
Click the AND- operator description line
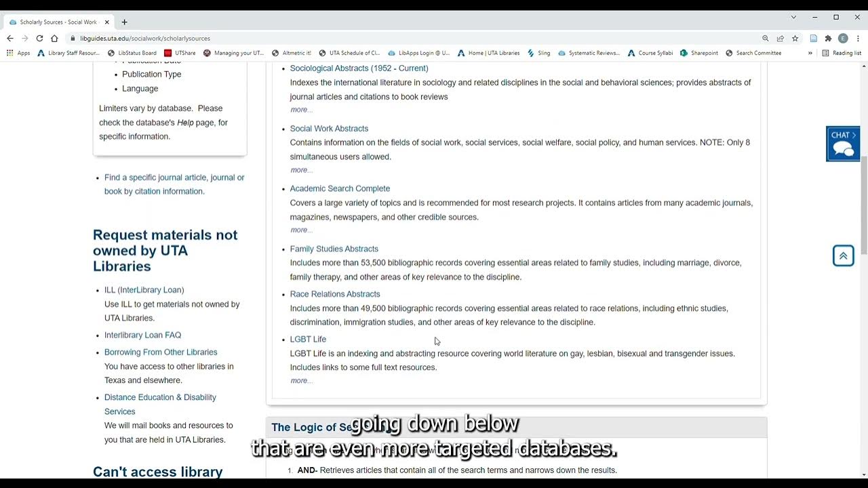point(457,470)
